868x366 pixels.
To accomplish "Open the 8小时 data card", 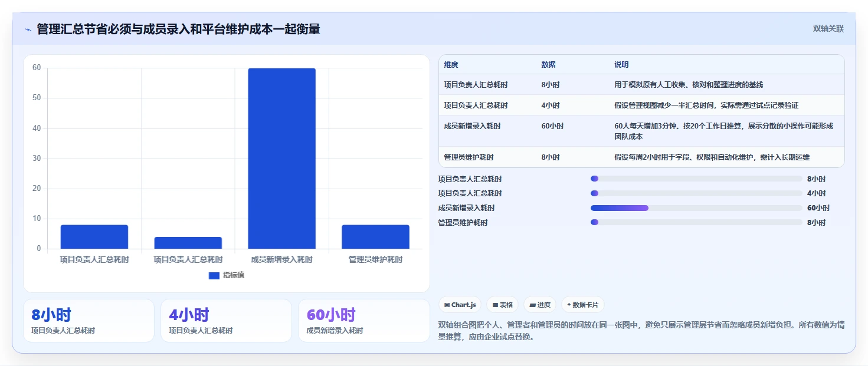I will [89, 321].
